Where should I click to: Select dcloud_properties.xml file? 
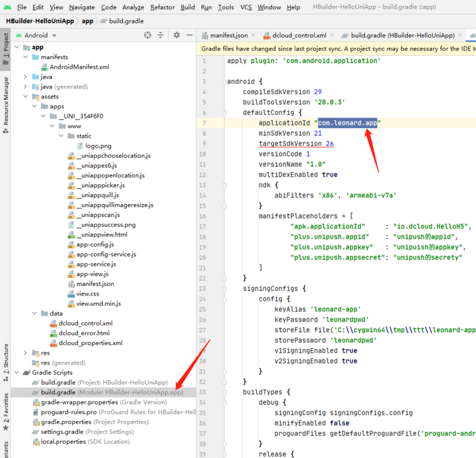90,343
